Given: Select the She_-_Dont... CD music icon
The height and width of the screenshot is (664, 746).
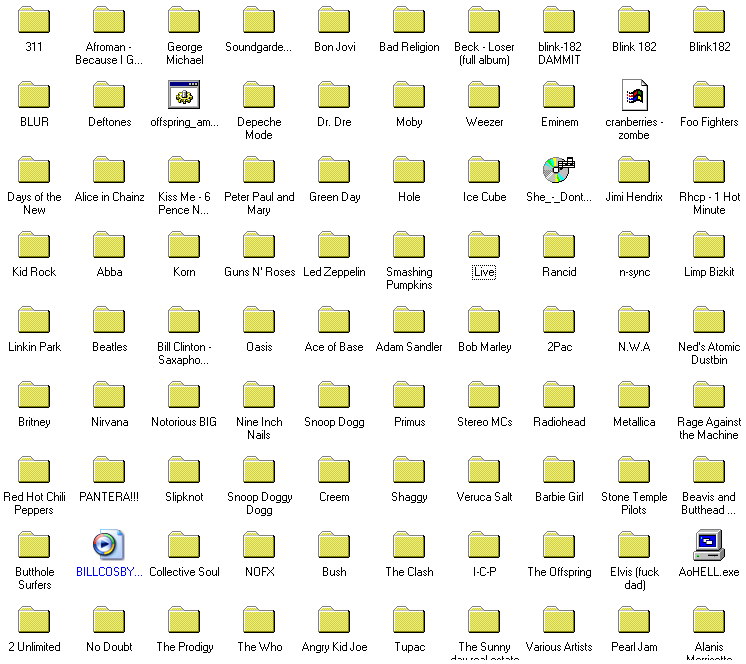Looking at the screenshot, I should coord(559,170).
